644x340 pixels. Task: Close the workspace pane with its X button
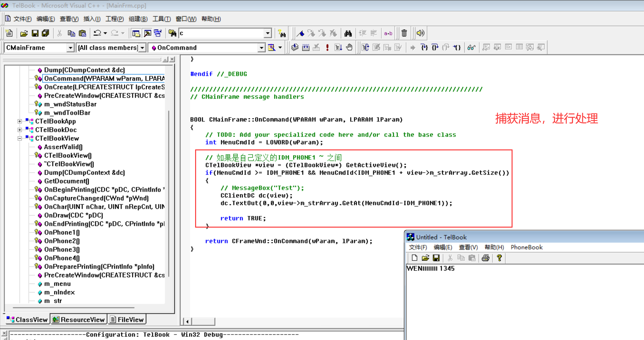click(x=172, y=59)
